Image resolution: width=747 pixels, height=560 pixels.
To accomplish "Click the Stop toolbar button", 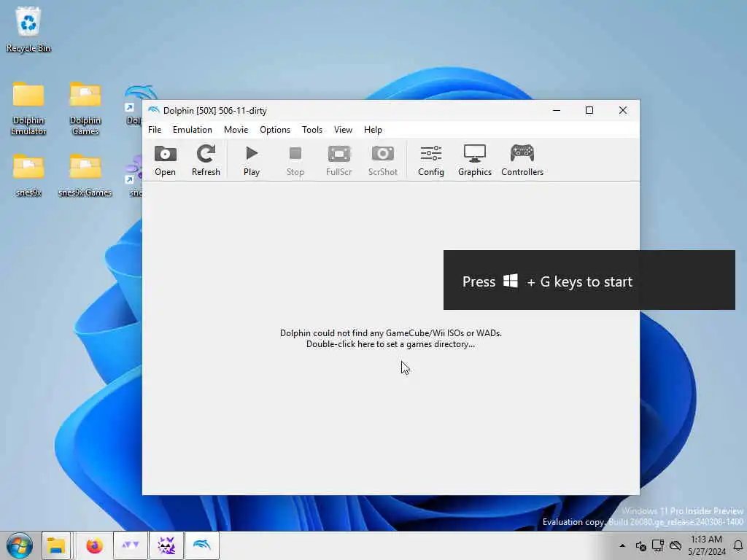I will tap(295, 160).
